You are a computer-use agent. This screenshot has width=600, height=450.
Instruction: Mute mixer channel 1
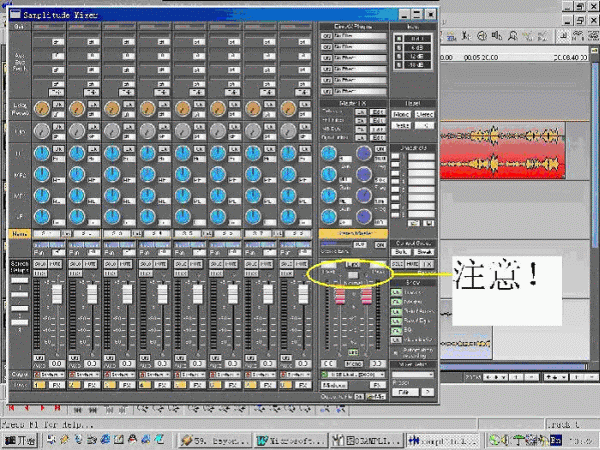click(x=55, y=264)
